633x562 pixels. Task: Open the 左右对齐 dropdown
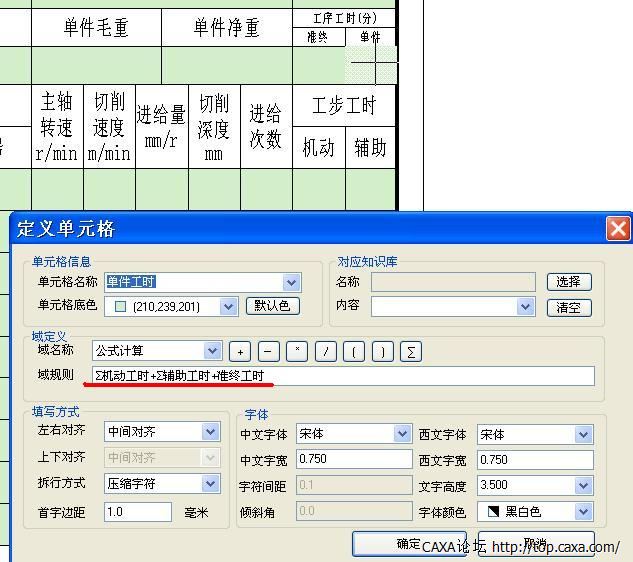pos(210,432)
